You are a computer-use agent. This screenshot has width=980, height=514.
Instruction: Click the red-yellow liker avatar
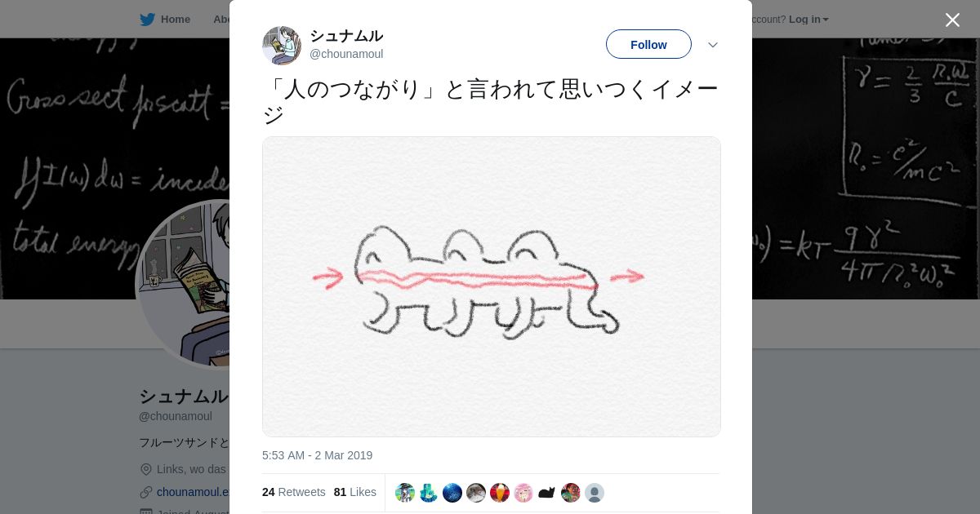click(500, 493)
